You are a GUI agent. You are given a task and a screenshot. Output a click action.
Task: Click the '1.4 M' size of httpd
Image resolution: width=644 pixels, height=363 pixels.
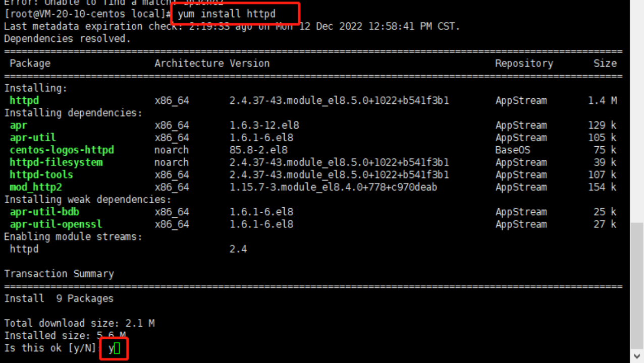click(x=602, y=101)
